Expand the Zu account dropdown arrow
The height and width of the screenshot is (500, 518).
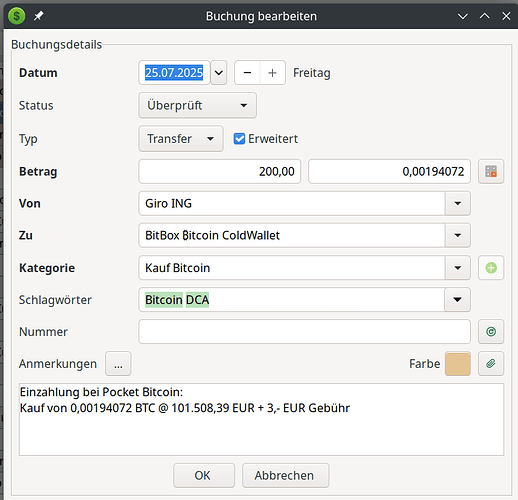click(x=458, y=235)
